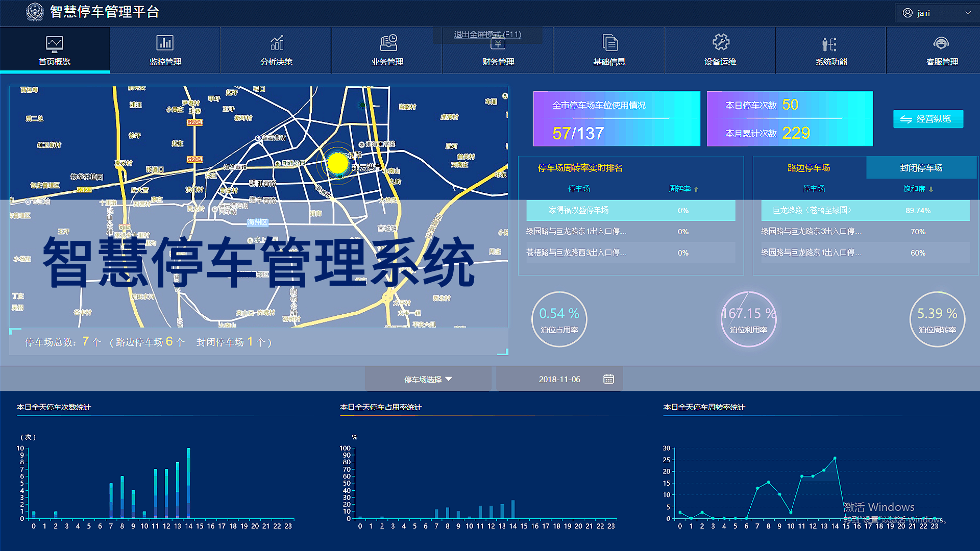Switch to the 封闭停车场 tab
The height and width of the screenshot is (551, 980).
921,168
